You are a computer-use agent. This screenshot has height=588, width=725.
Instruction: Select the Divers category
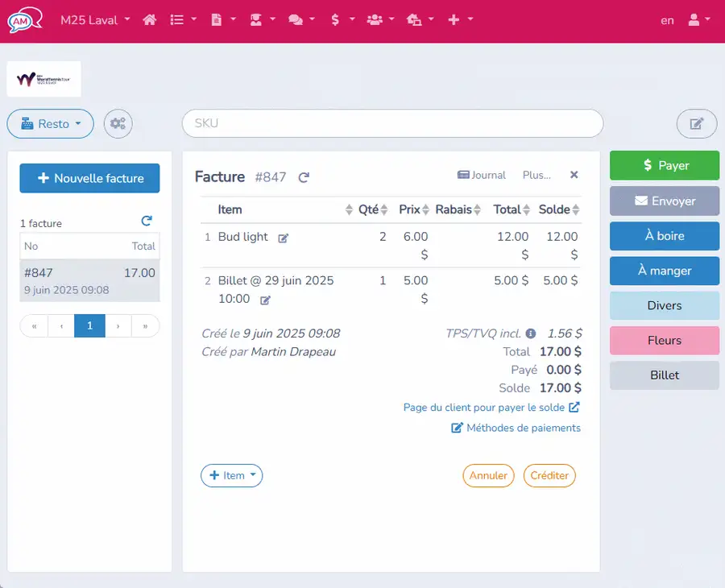[665, 305]
